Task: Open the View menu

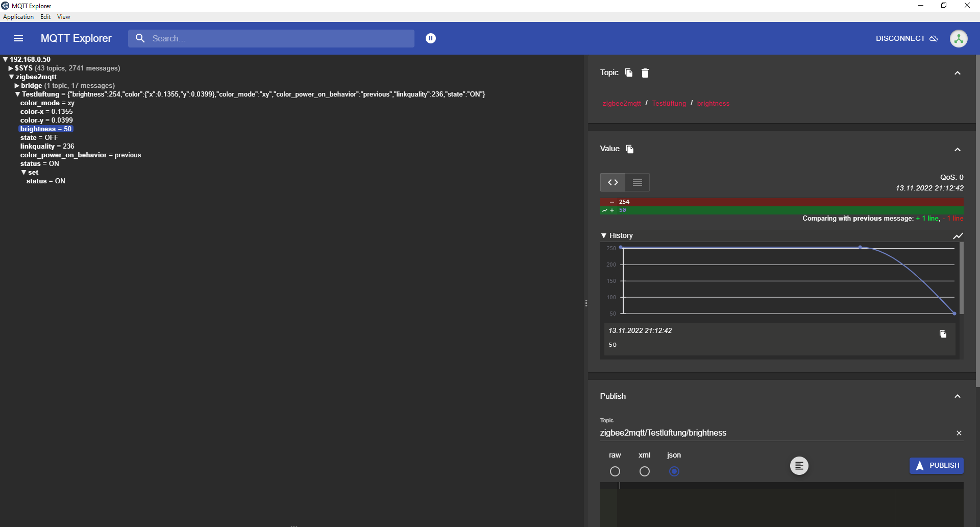Action: tap(63, 16)
